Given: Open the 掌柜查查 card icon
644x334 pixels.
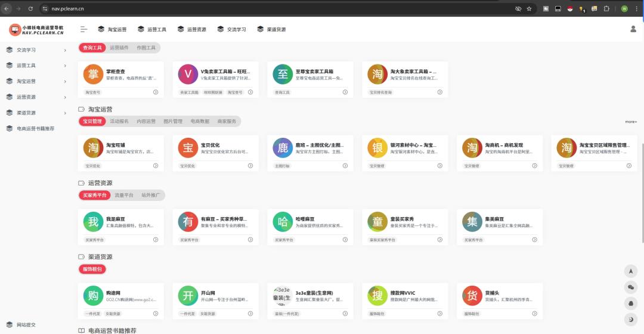Looking at the screenshot, I should 93,74.
